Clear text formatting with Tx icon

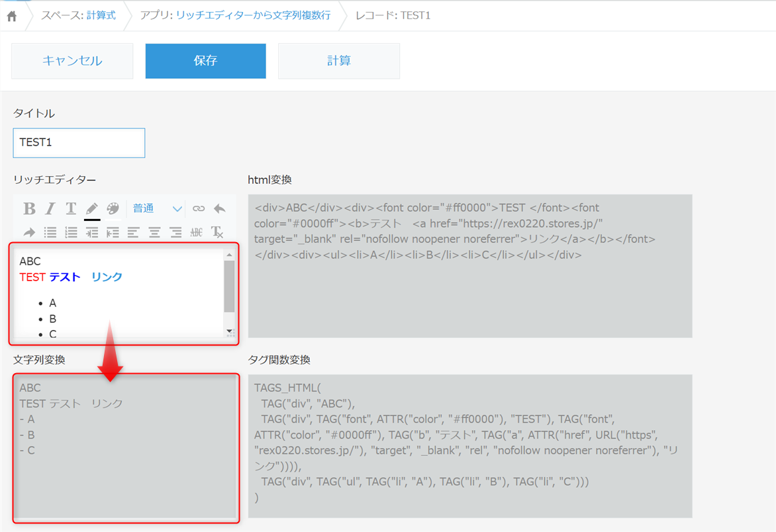click(x=217, y=232)
